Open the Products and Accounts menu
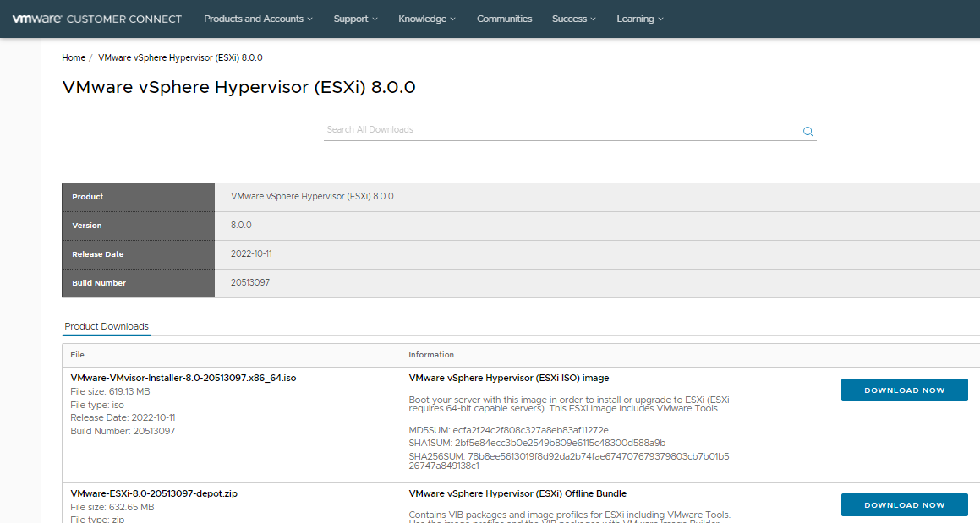The height and width of the screenshot is (523, 980). click(258, 19)
